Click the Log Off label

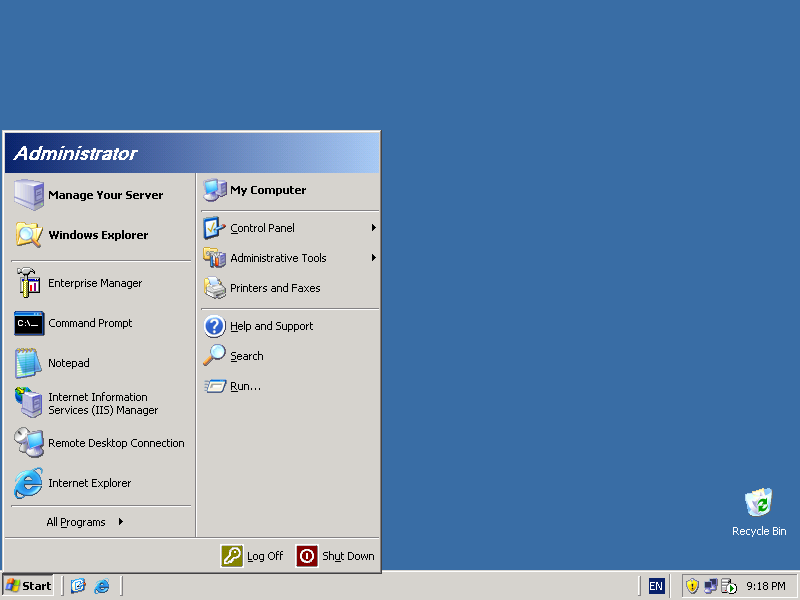(265, 556)
